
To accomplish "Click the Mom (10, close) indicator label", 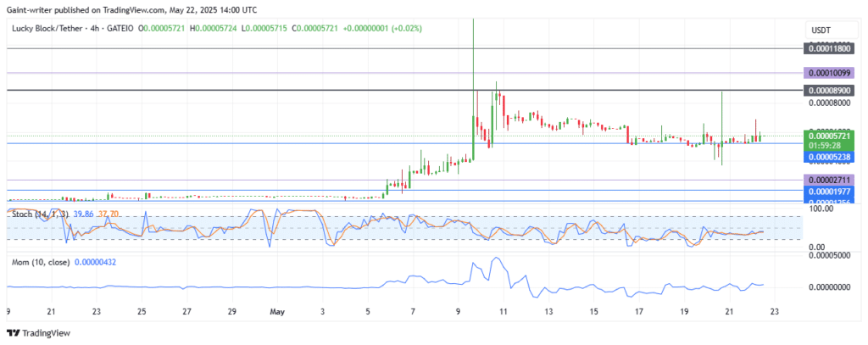I will point(41,263).
